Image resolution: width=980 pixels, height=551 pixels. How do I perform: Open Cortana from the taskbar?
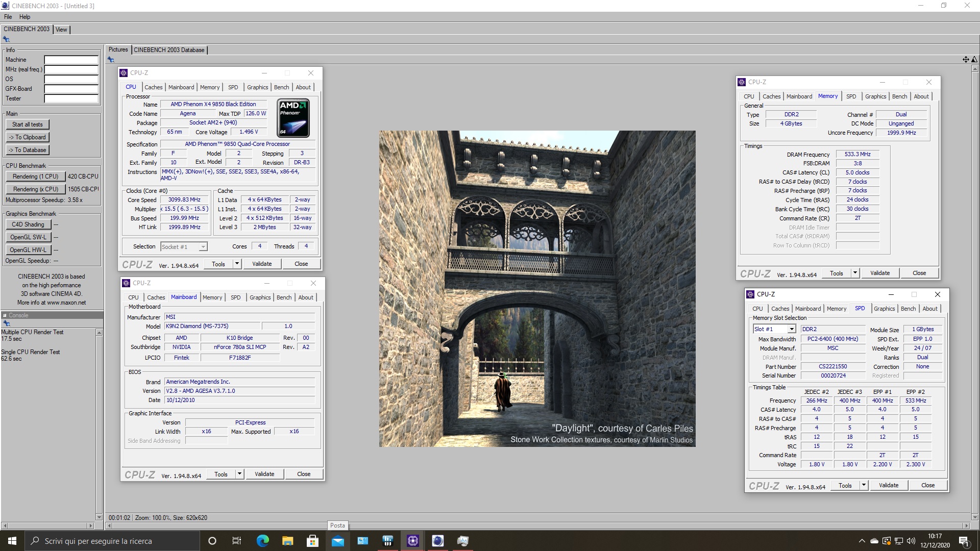(212, 541)
